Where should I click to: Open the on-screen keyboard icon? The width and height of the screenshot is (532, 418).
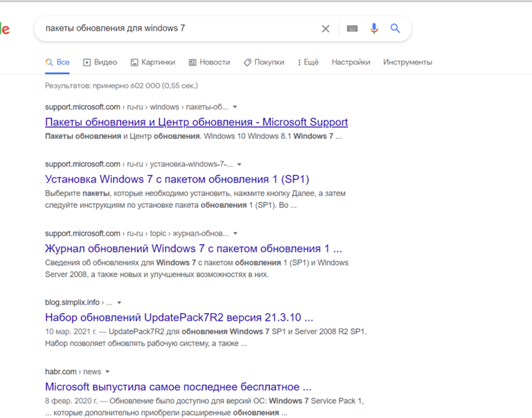[x=352, y=29]
